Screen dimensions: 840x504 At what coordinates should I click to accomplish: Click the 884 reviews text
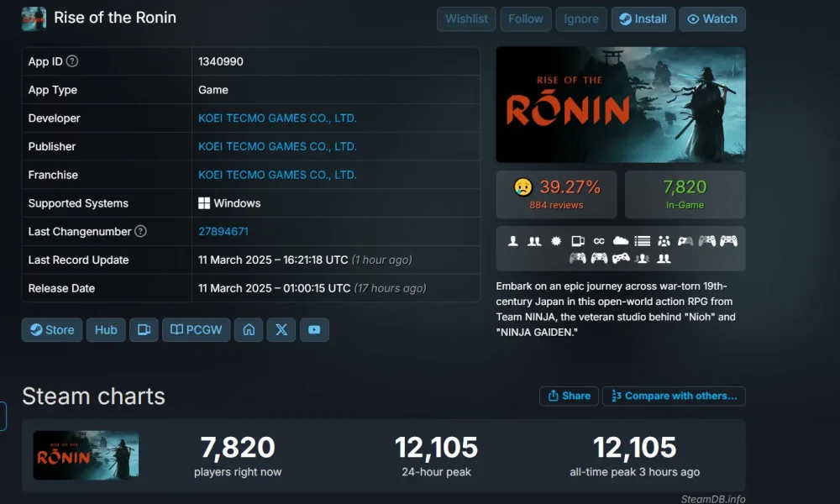click(556, 205)
